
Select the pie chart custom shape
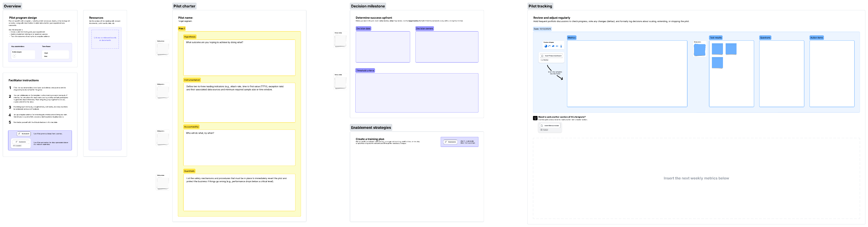(546, 46)
